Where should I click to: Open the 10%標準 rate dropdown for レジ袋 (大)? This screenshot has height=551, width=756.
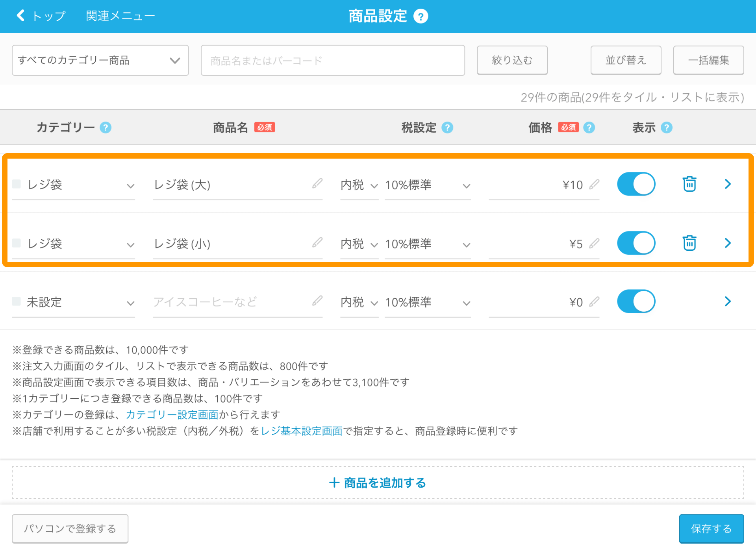tap(428, 185)
